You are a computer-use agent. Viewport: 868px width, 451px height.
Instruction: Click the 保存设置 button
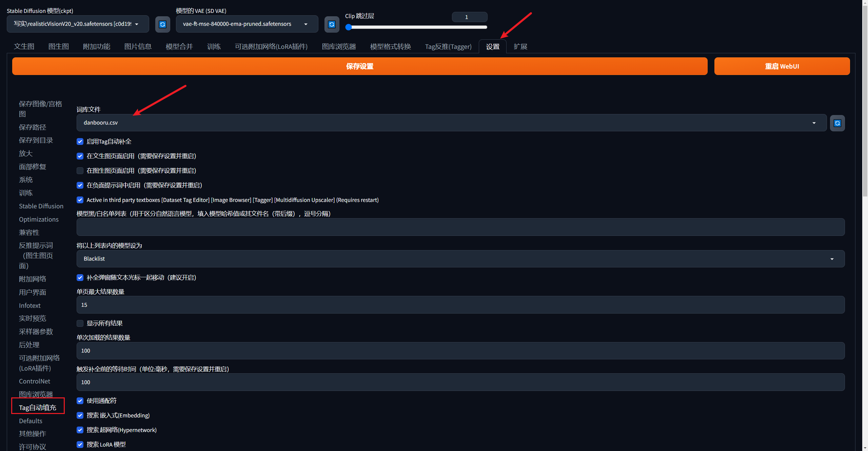pos(359,66)
